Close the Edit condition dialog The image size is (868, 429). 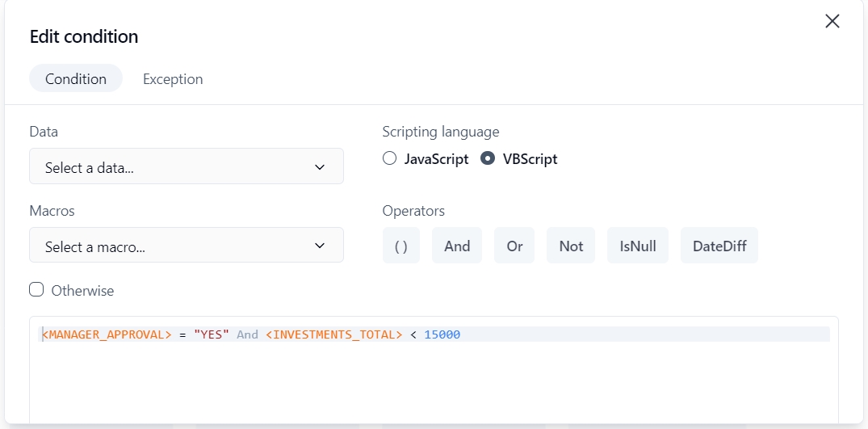[x=832, y=22]
